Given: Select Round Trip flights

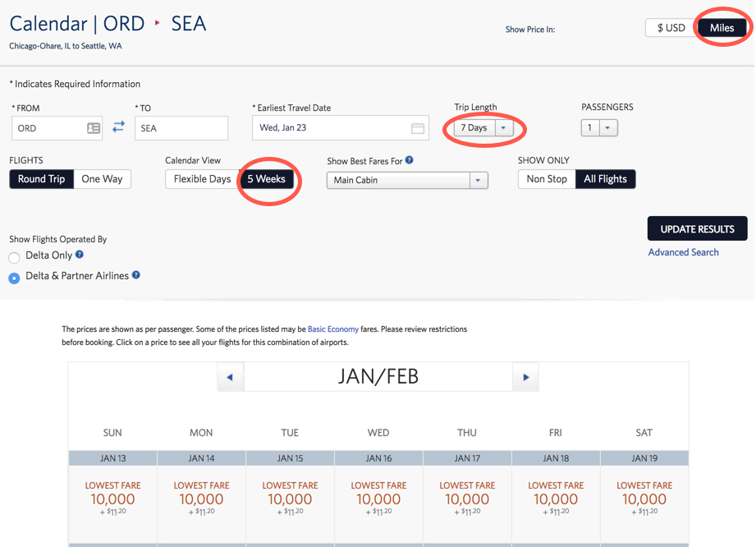Looking at the screenshot, I should point(42,179).
